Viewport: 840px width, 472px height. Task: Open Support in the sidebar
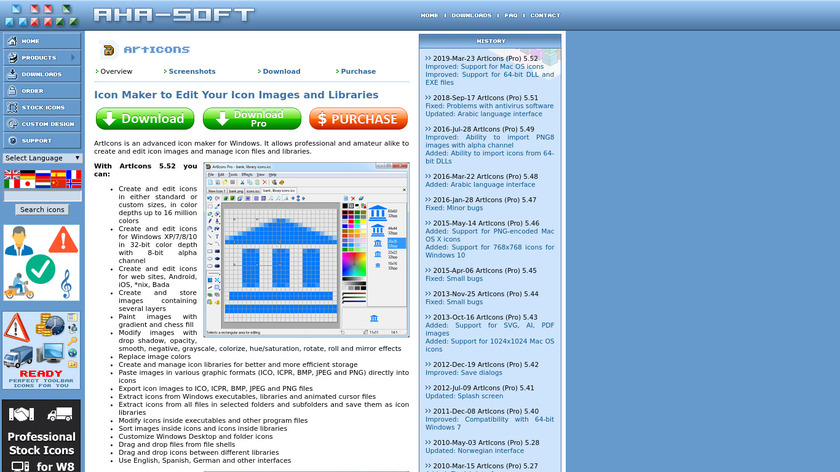[x=42, y=140]
